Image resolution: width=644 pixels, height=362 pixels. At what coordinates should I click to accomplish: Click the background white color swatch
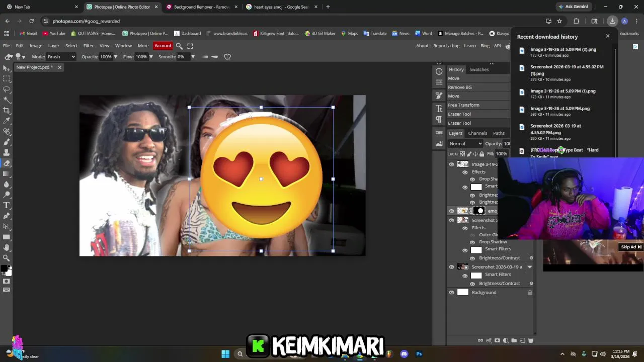9,273
